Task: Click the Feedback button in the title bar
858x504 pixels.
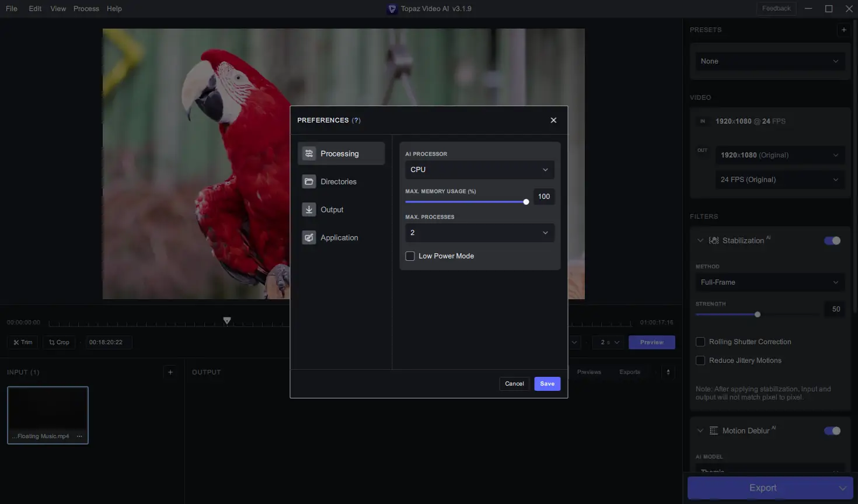Action: [776, 9]
